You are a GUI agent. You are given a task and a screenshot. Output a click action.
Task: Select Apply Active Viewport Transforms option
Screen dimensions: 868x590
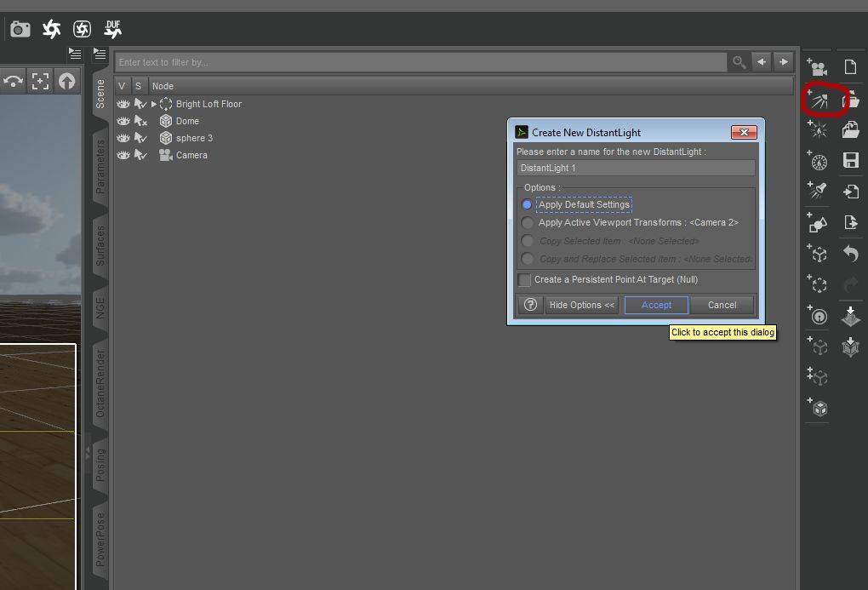[x=527, y=223]
